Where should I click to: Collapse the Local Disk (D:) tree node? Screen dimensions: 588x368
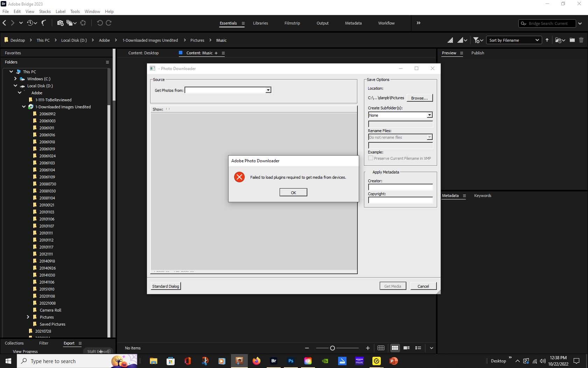15,86
